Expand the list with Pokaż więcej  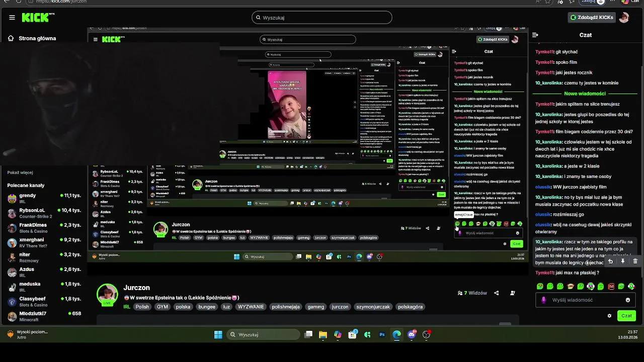coord(20,172)
